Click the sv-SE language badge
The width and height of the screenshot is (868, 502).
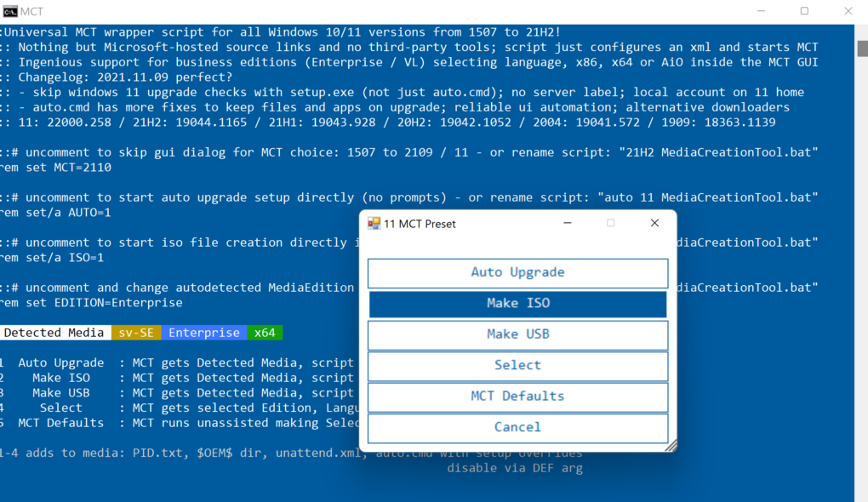coord(136,333)
